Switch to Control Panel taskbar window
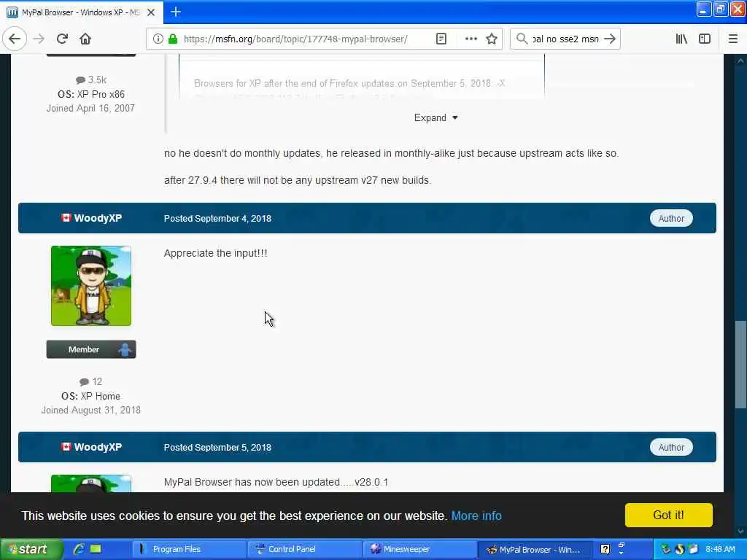 coord(304,550)
